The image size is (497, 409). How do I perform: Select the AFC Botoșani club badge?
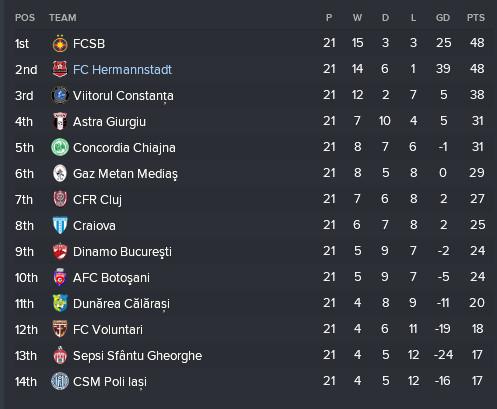click(60, 277)
